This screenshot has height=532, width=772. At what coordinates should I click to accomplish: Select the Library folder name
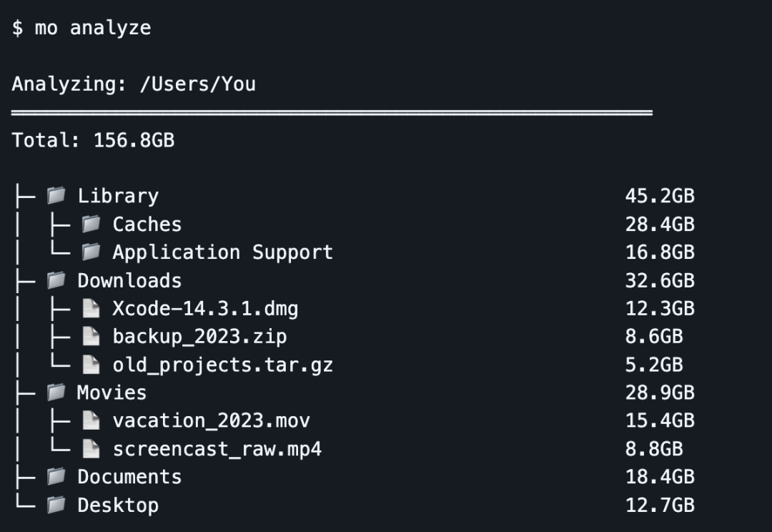coord(118,196)
